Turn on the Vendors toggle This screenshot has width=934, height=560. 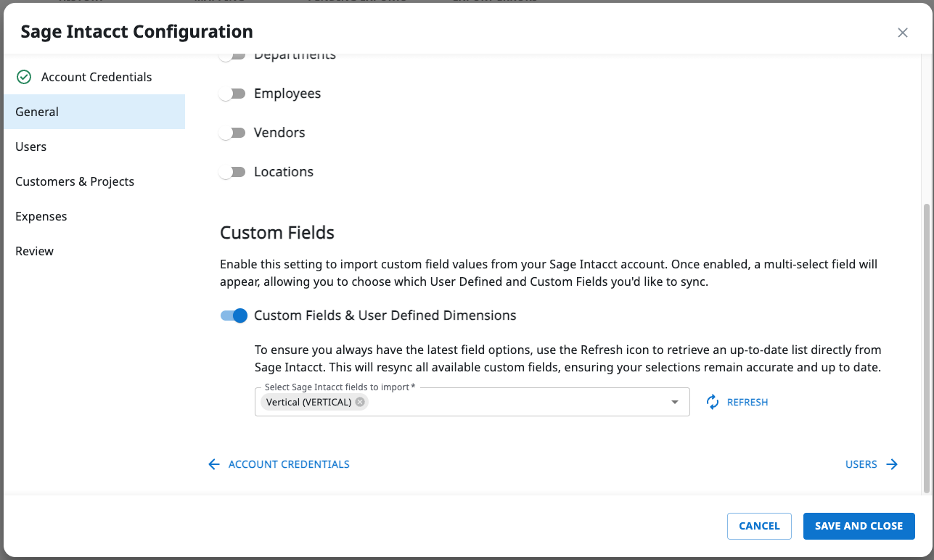click(x=232, y=132)
